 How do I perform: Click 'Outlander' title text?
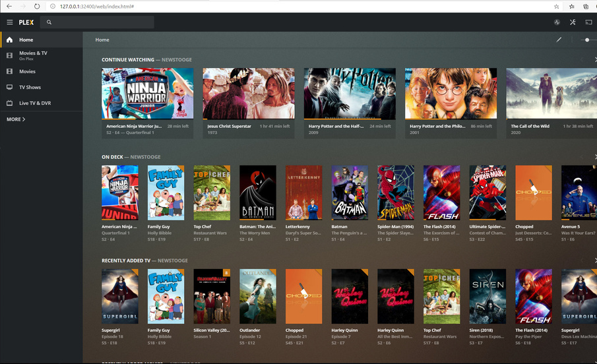[250, 330]
